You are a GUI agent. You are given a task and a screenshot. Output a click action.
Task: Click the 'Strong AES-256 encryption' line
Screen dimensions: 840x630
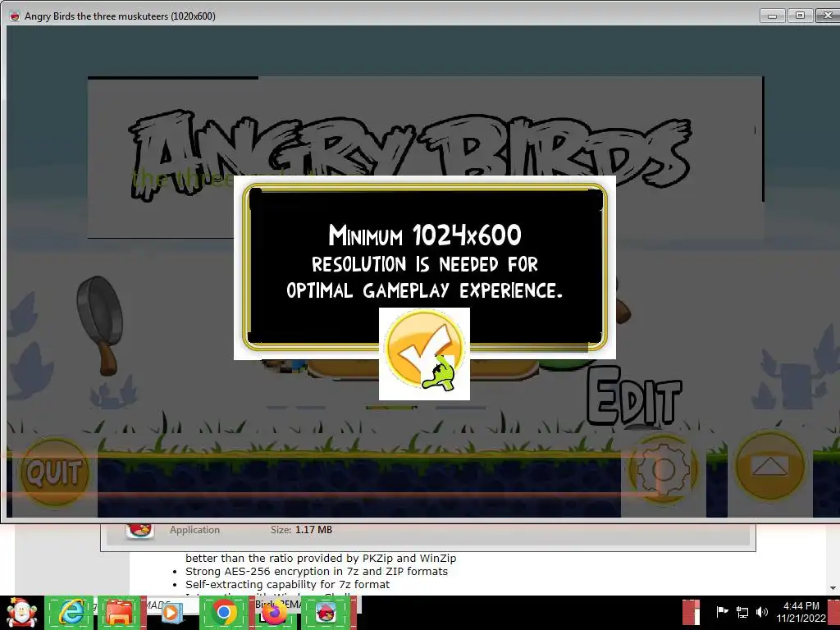[x=316, y=571]
